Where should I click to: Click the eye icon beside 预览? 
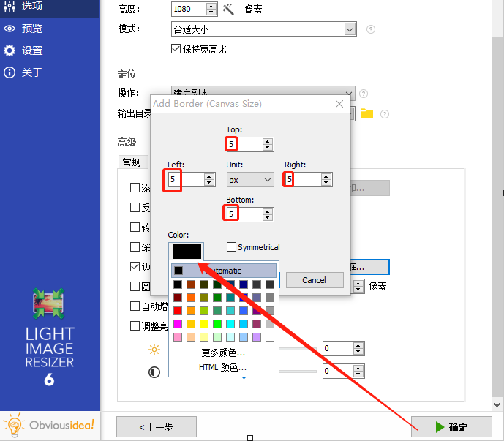[x=10, y=29]
